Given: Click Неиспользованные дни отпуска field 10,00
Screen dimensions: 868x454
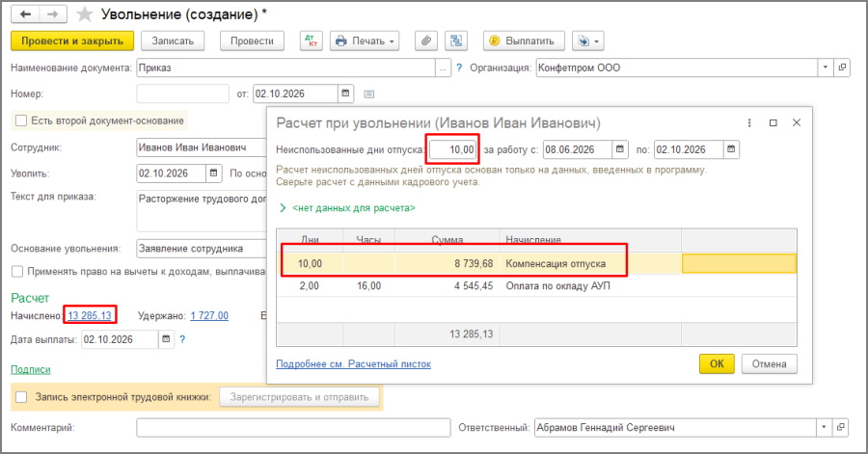Looking at the screenshot, I should point(452,149).
